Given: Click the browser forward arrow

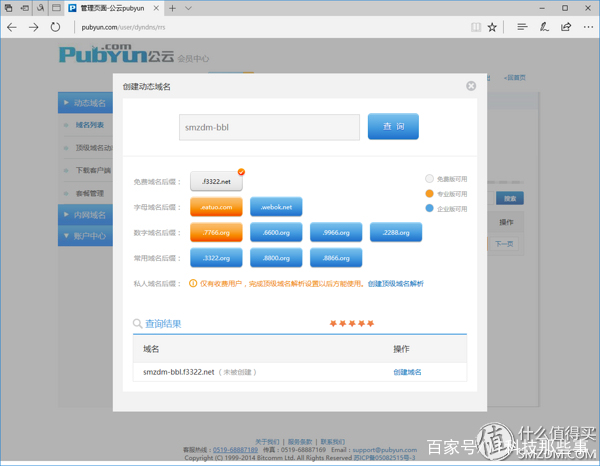Looking at the screenshot, I should (34, 27).
